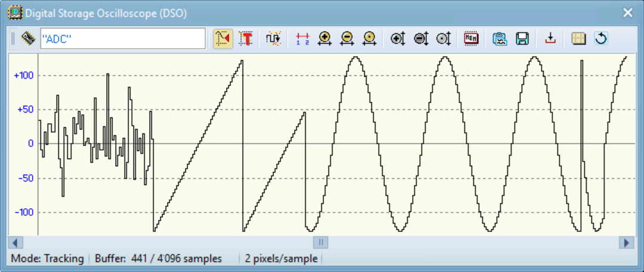Image resolution: width=644 pixels, height=272 pixels.
Task: Click the DSO window title bar icon
Action: coord(15,13)
